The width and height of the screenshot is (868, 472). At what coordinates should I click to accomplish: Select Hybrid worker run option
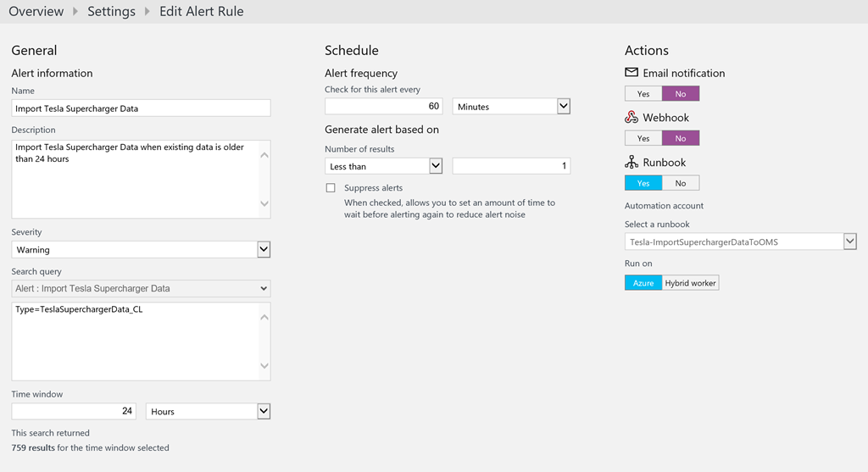(x=691, y=283)
